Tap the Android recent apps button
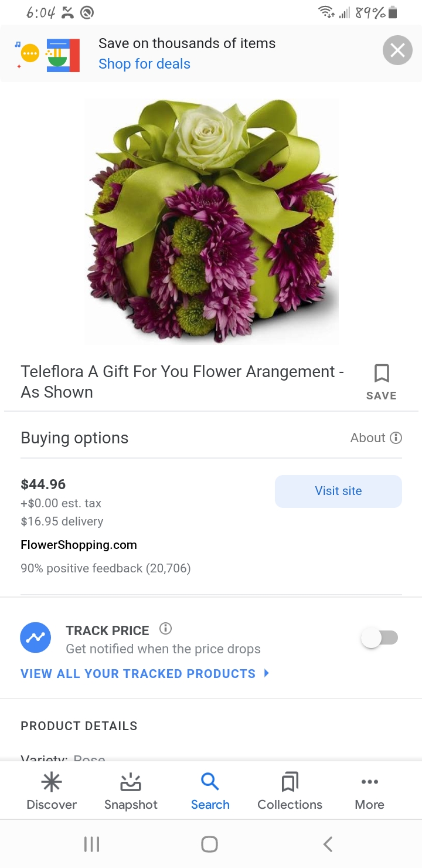This screenshot has width=422, height=868. click(91, 844)
